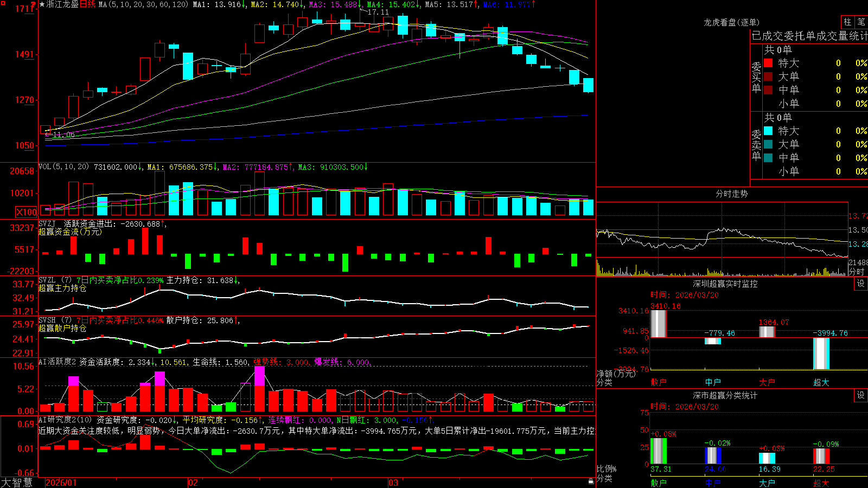Click the SVZL (7) indicator label
This screenshot has width=868, height=488.
tap(55, 280)
